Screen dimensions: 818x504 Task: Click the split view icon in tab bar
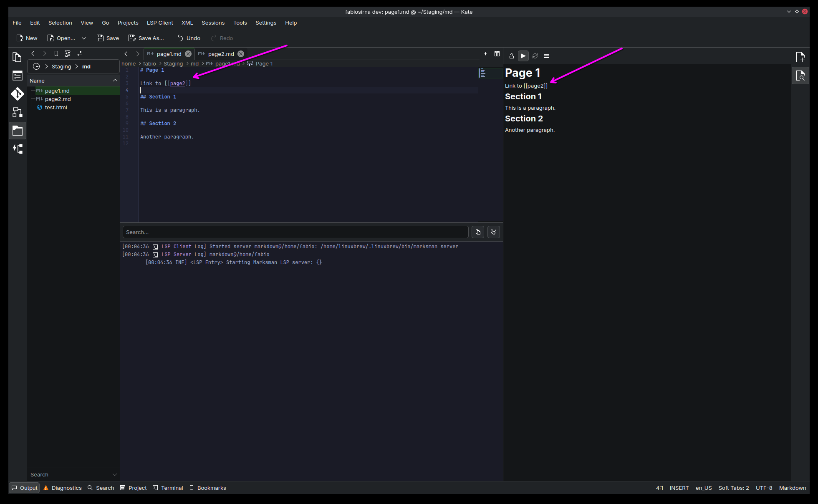click(x=497, y=54)
